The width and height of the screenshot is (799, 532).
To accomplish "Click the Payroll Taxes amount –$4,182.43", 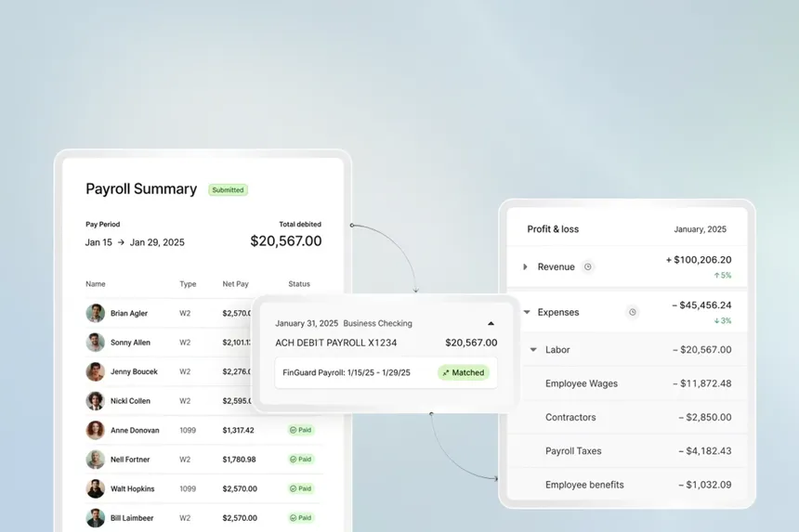I will point(705,451).
